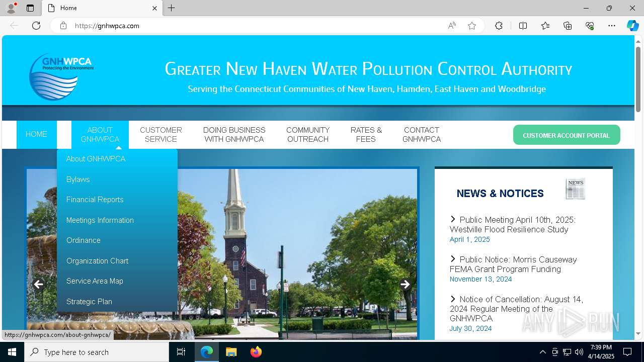
Task: Open Settings and more ellipsis menu
Action: point(612,26)
